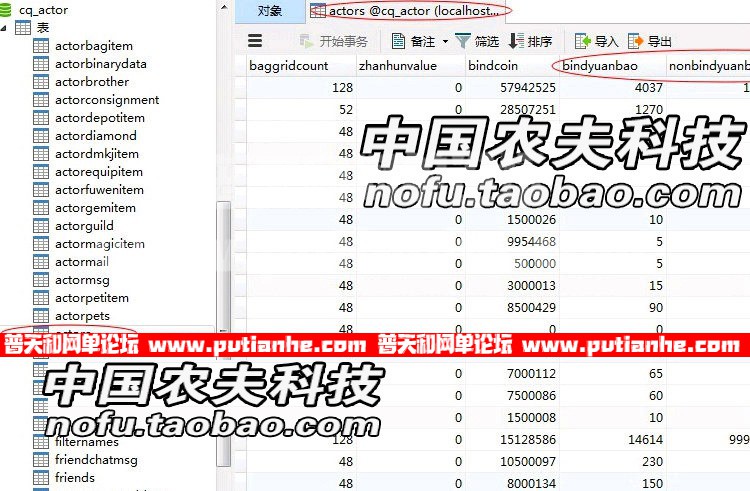Click the nonbindyuanbao column header
750x491 pixels.
click(x=708, y=65)
